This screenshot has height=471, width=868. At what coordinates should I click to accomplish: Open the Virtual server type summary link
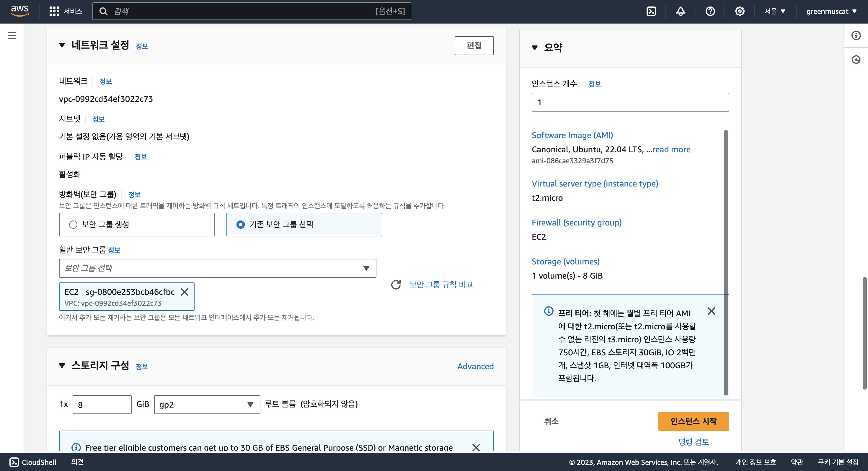coord(595,184)
